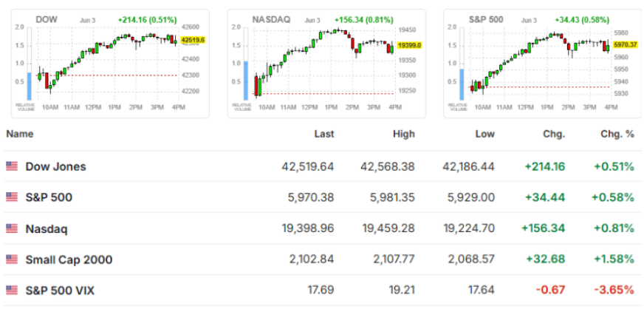Viewport: 644px width, 309px height.
Task: Click S&P 500 last value 5,970.38
Action: pos(312,197)
